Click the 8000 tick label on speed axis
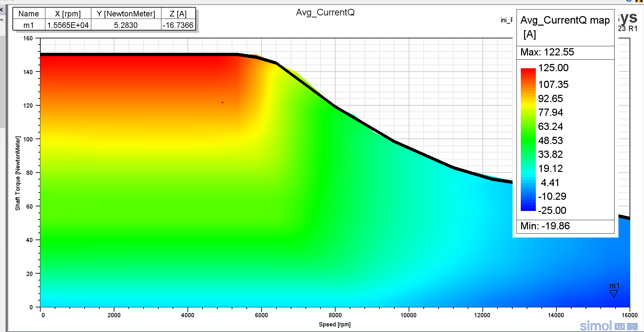This screenshot has height=332, width=644. click(335, 315)
